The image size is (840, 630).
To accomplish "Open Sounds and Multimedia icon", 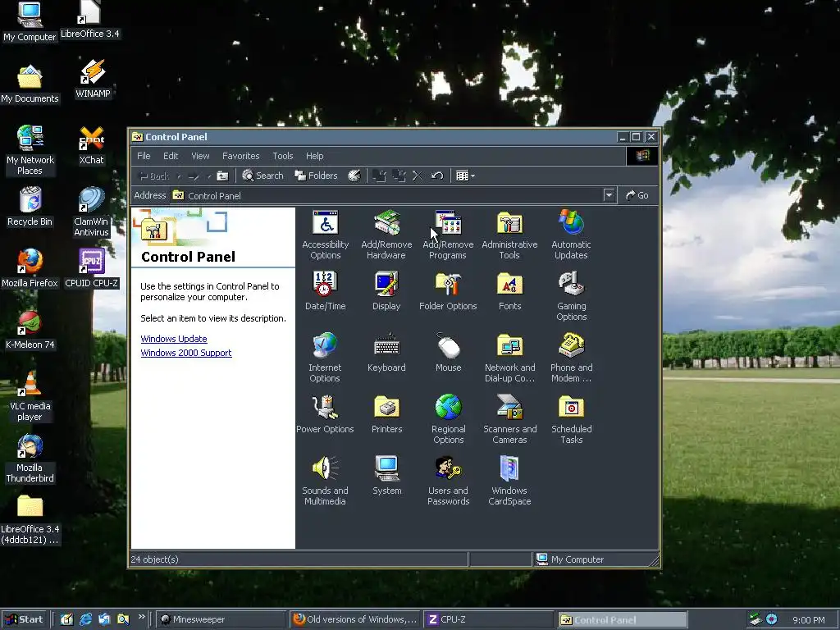I will pyautogui.click(x=325, y=481).
